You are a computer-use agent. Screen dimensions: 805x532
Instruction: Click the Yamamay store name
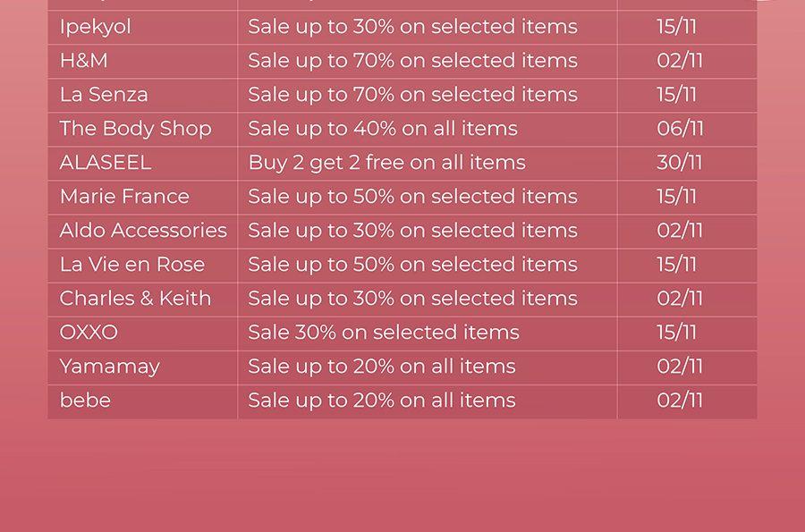[x=110, y=367]
